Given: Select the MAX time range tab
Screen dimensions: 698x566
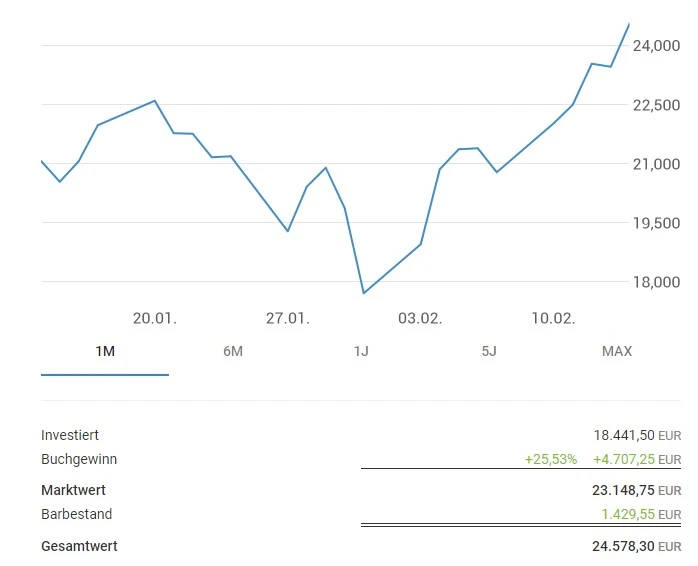Looking at the screenshot, I should (617, 351).
